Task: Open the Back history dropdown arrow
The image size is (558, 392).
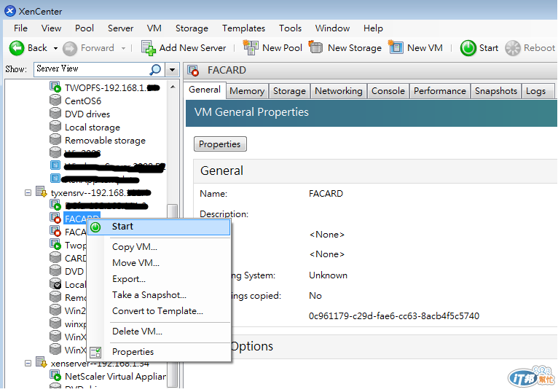Action: 55,48
